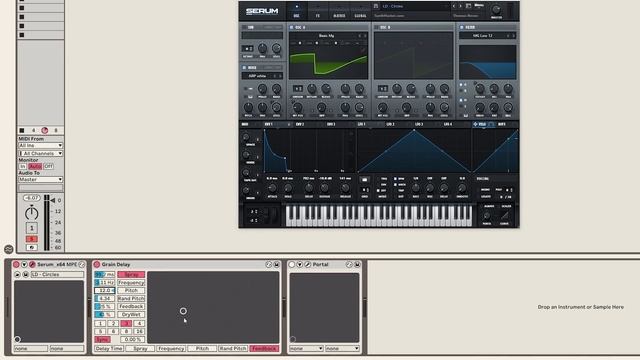Viewport: 640px width, 360px height.
Task: Set Monitor to Off
Action: 49,167
